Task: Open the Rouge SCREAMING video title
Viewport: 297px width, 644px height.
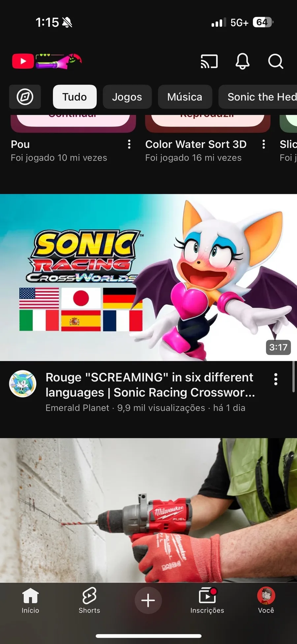Action: point(150,385)
